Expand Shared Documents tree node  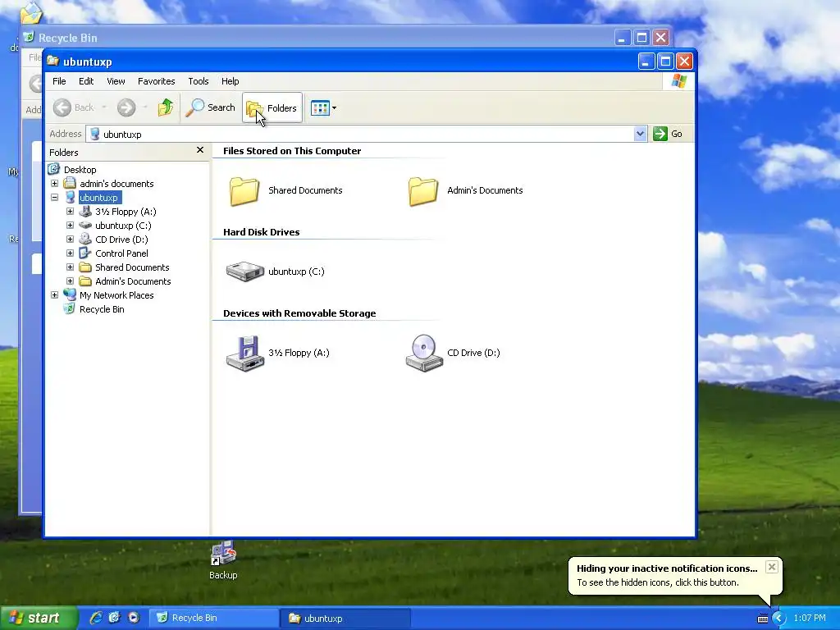coord(71,267)
